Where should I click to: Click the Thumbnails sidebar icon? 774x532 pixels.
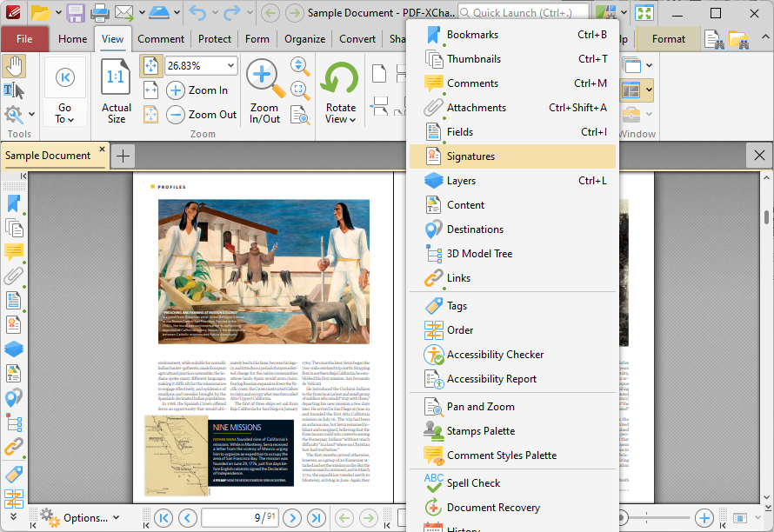pyautogui.click(x=14, y=229)
